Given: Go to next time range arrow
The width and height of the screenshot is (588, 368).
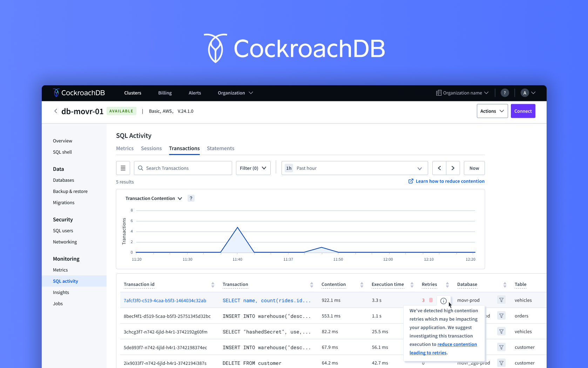Looking at the screenshot, I should coord(453,168).
